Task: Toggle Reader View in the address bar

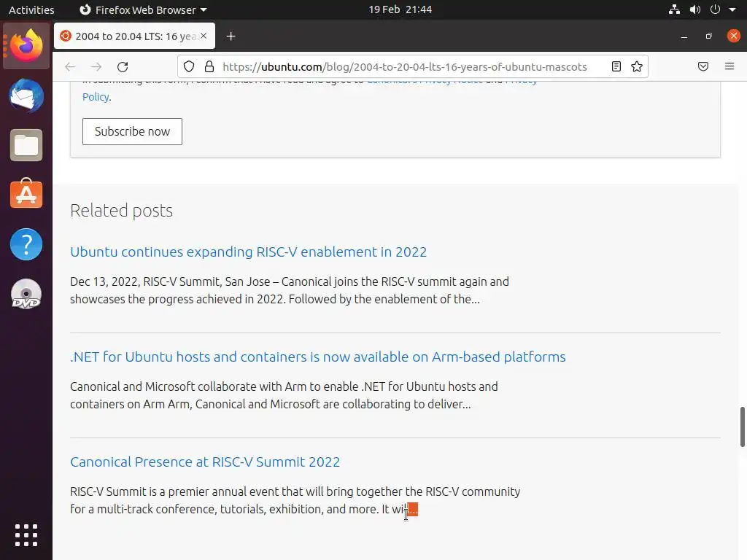Action: coord(616,66)
